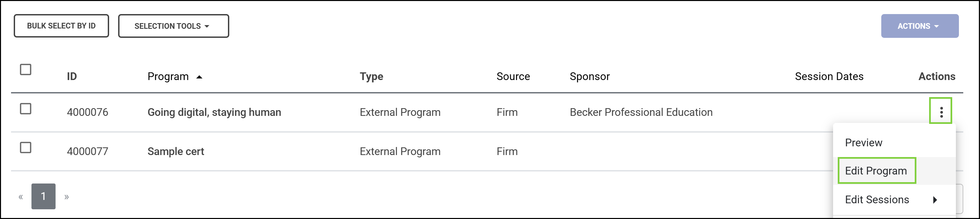Screen dimensions: 980x219
Task: Sort by the Type column header
Action: point(371,77)
